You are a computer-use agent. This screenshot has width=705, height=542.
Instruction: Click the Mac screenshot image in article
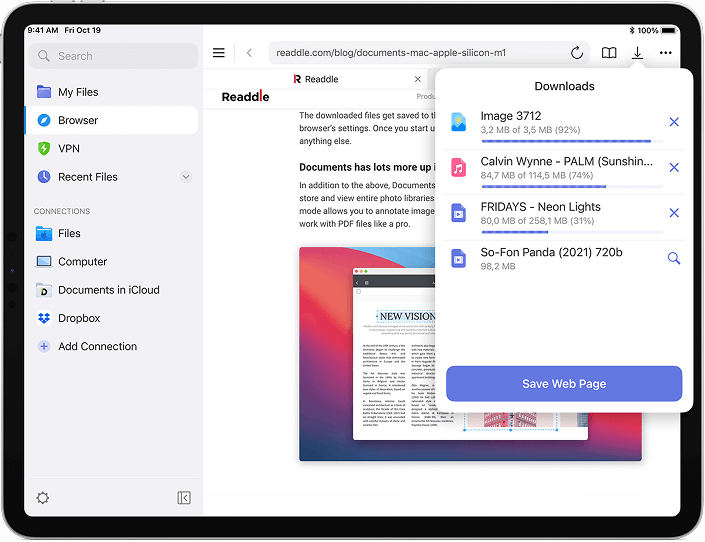coord(470,354)
